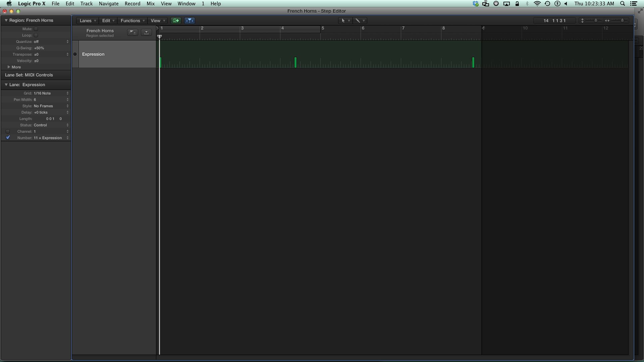Viewport: 644px width, 362px height.
Task: Open the Lanes drop-down menu
Action: coord(88,21)
